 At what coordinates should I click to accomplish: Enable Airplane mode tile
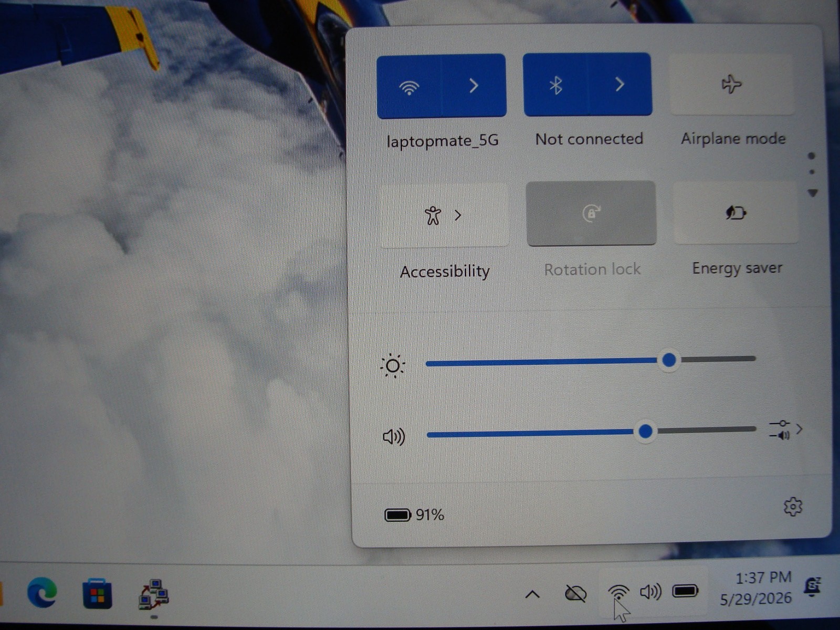[732, 84]
